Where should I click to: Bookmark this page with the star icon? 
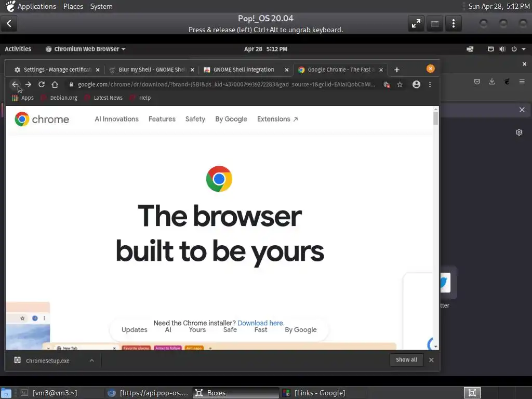coord(400,85)
